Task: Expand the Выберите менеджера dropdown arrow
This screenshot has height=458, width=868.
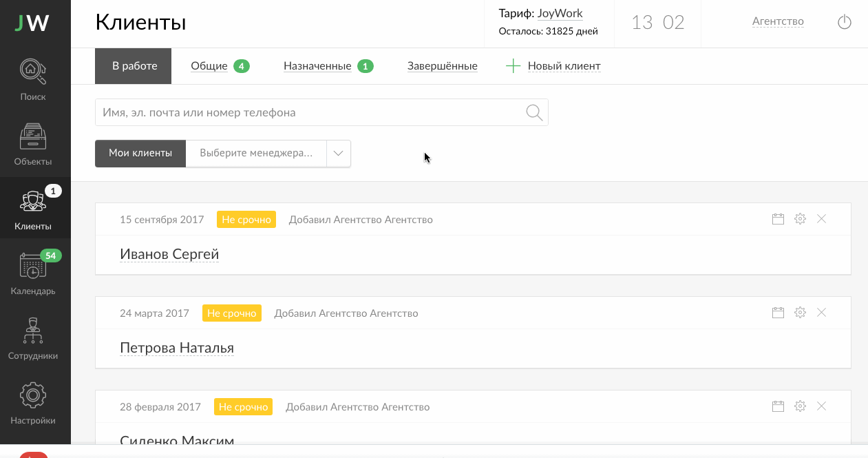Action: [338, 154]
